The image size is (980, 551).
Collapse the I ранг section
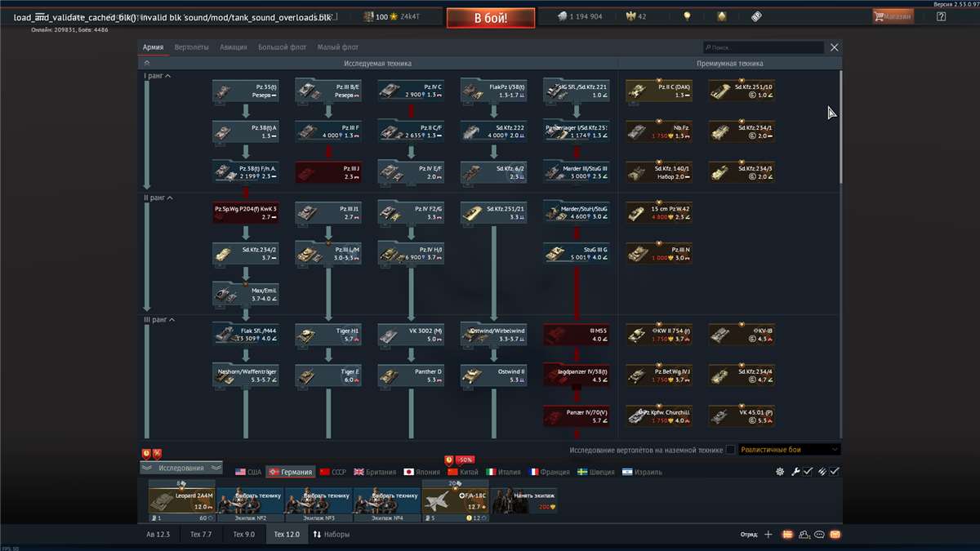point(160,75)
